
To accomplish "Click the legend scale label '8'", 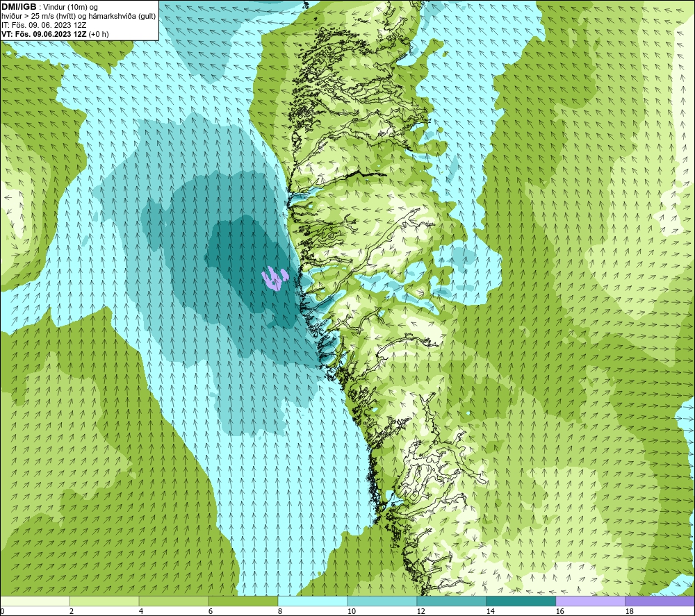I will click(x=279, y=612).
